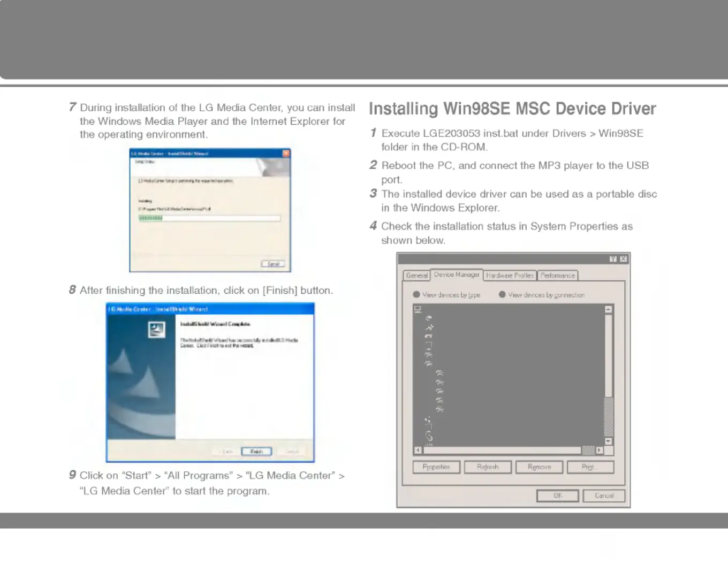Click the device list scroll left arrow
This screenshot has width=728, height=565.
click(x=418, y=451)
